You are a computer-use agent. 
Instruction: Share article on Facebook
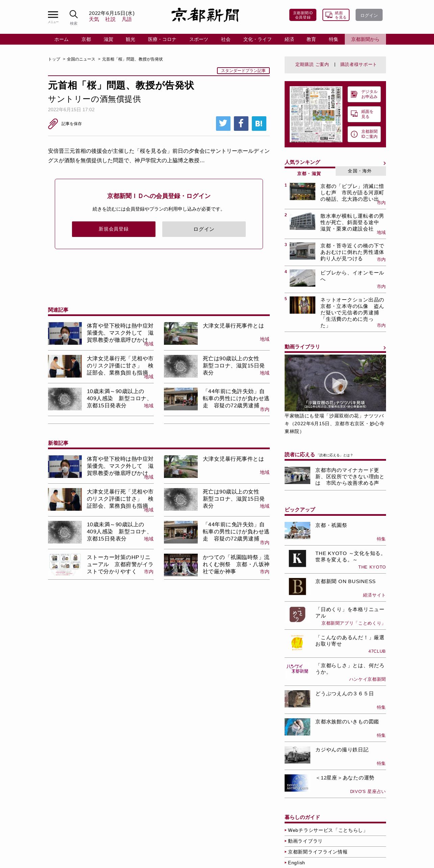point(241,124)
